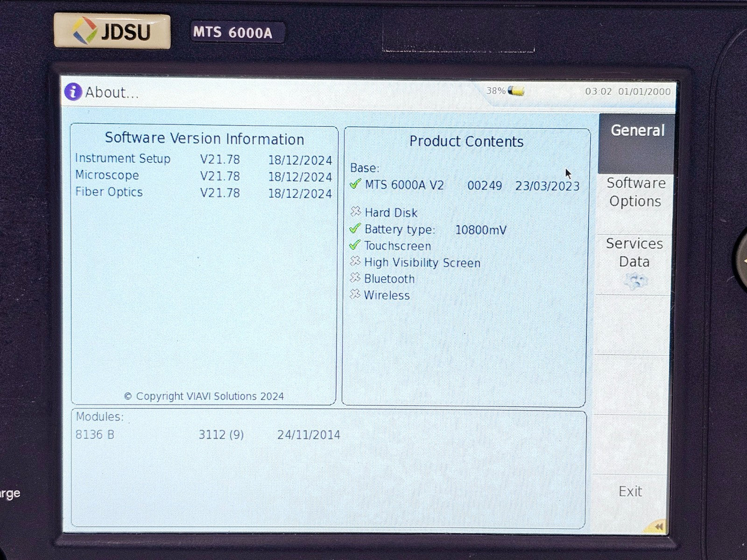Switch to the Software Options tab

635,192
